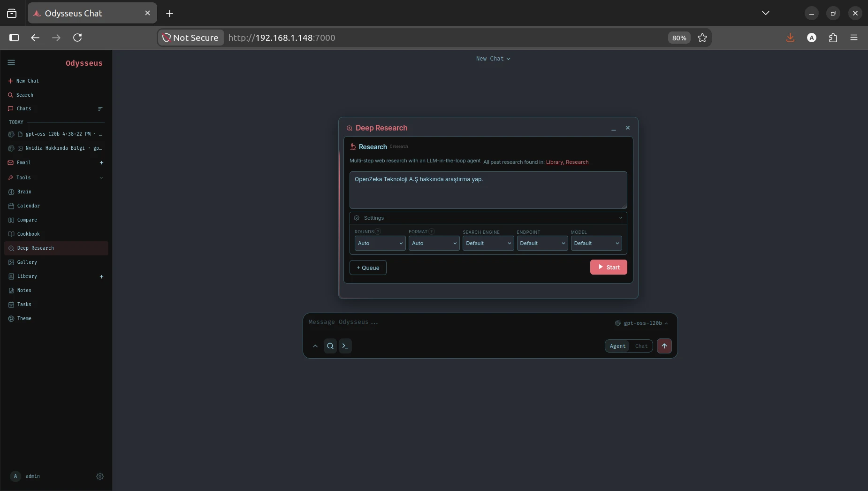868x491 pixels.
Task: Switch to Chat mode
Action: pyautogui.click(x=641, y=346)
